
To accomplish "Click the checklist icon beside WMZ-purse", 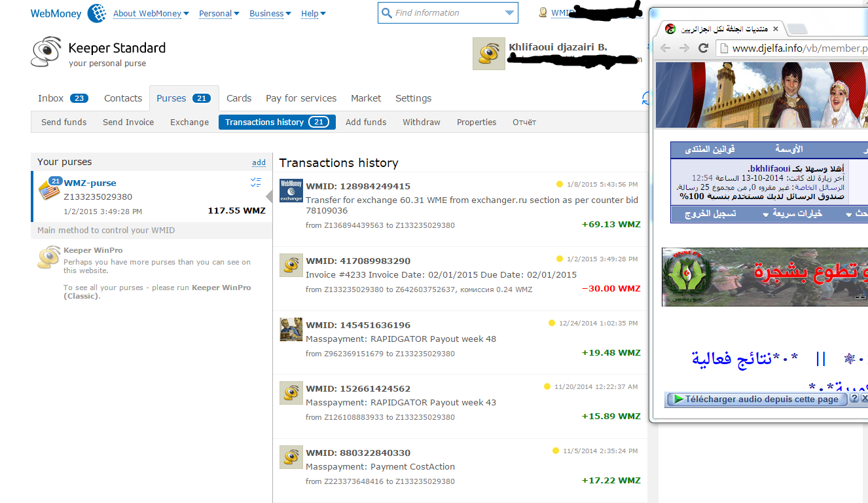I will tap(256, 183).
